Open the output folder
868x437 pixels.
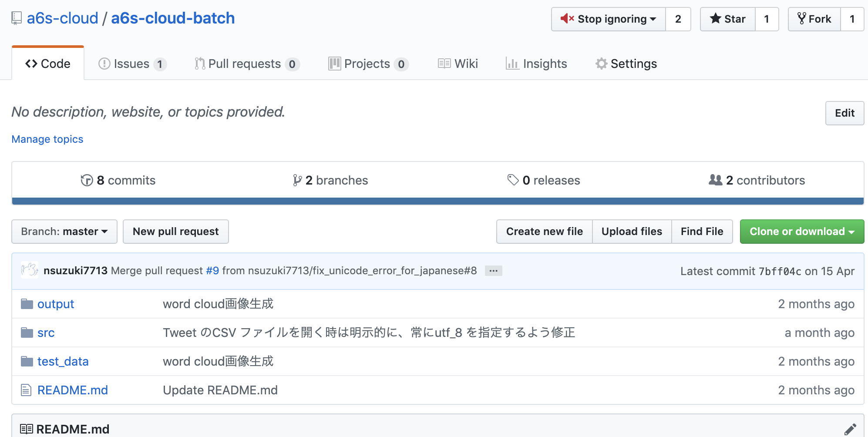[56, 304]
